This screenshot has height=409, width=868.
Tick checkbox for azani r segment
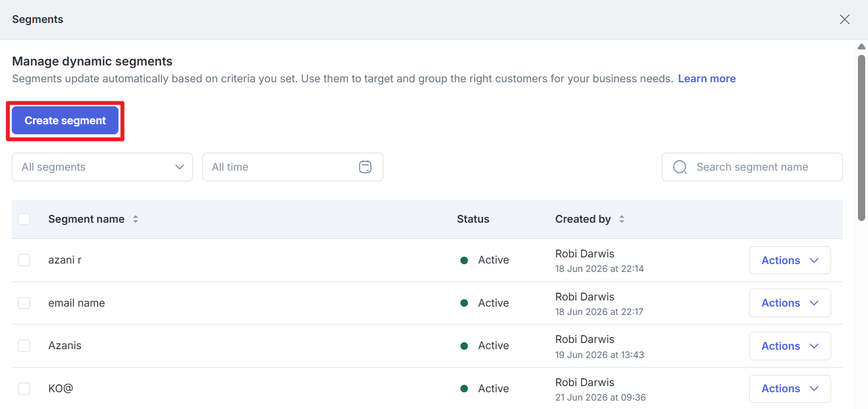click(x=24, y=260)
